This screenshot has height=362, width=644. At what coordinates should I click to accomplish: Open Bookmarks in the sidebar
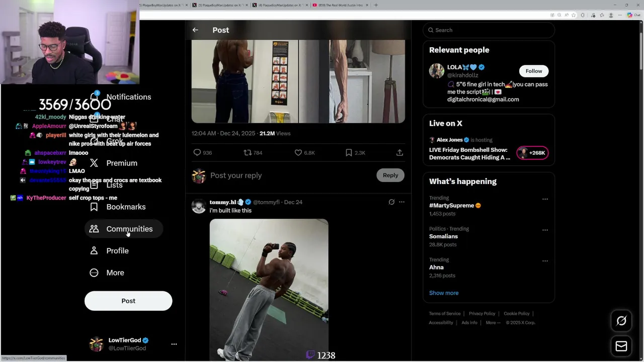point(118,207)
